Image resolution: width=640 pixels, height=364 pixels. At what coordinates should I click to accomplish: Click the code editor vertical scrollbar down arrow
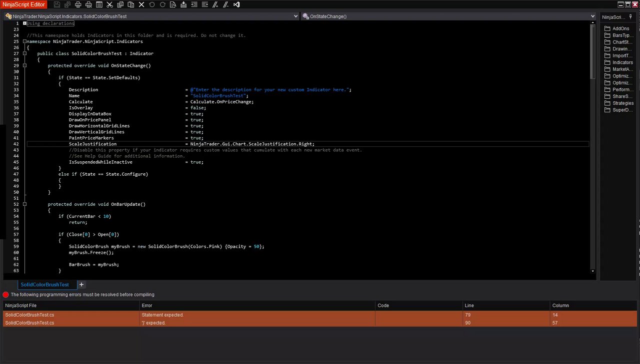[x=593, y=271]
